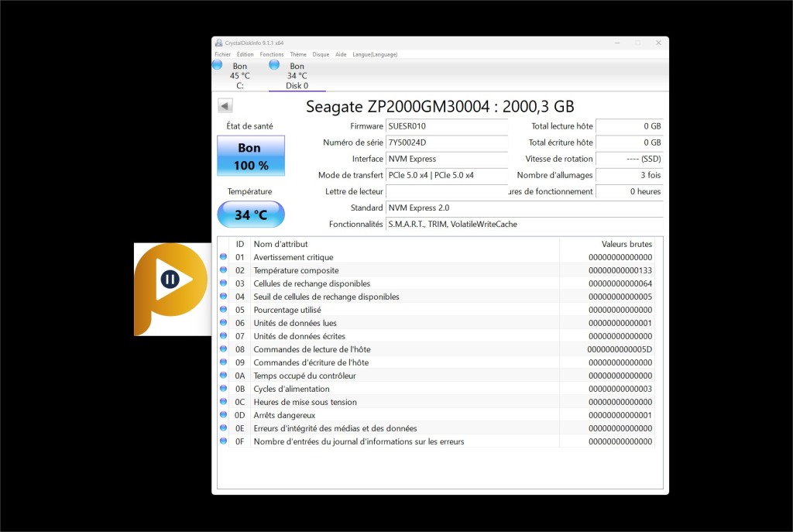The width and height of the screenshot is (793, 532).
Task: Click the status icon for Seuil de cellules de rechange
Action: (x=224, y=297)
